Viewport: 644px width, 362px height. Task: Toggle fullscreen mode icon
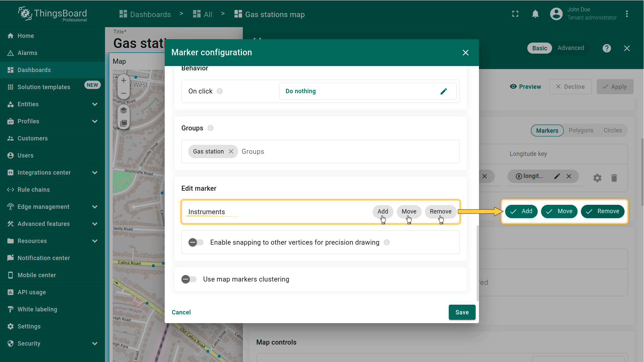click(515, 14)
